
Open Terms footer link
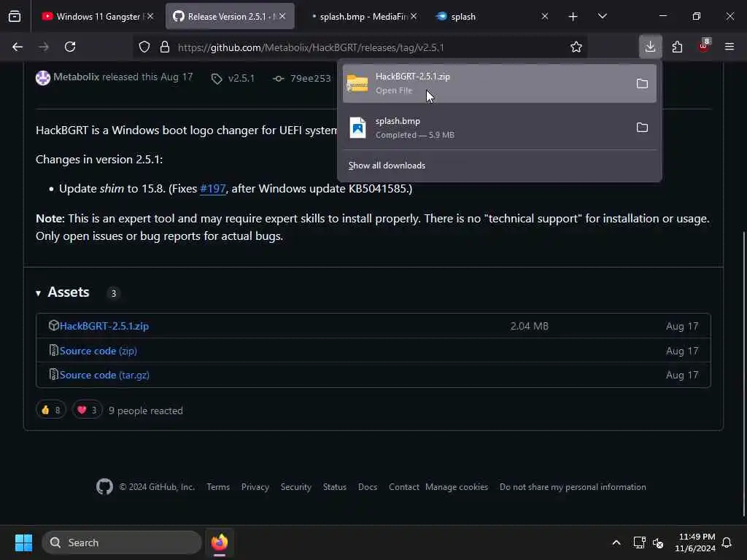point(218,487)
